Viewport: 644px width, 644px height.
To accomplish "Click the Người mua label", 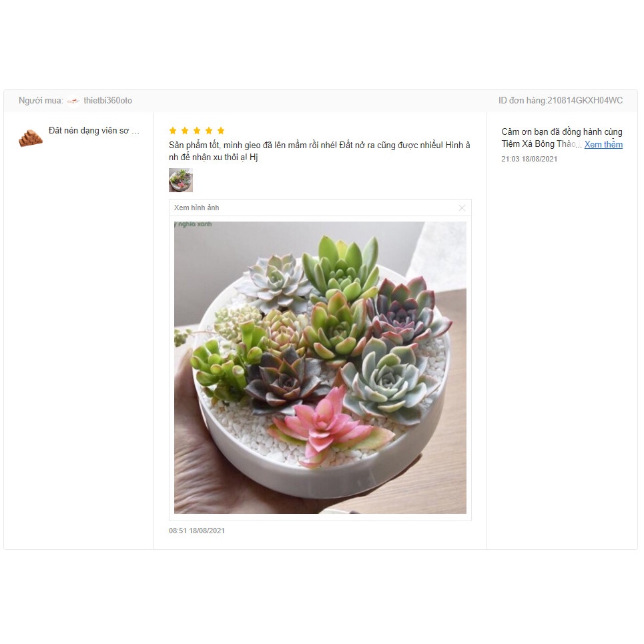I will coord(41,101).
